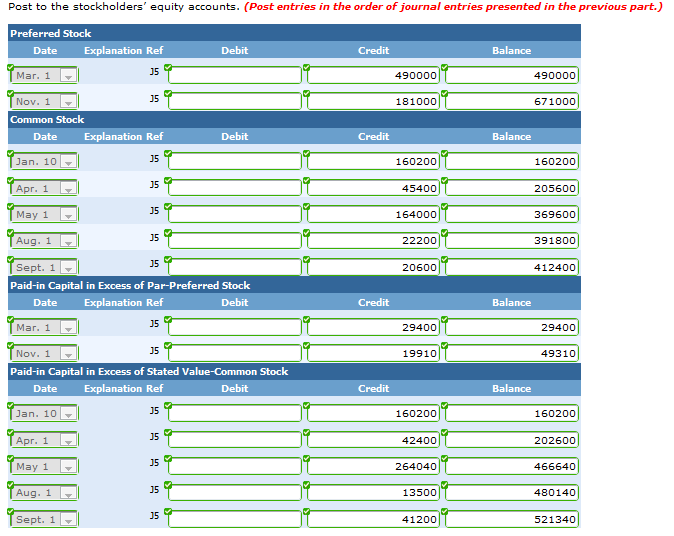Open the Preferred Stock Nov. 1 date dropdown

click(x=43, y=101)
